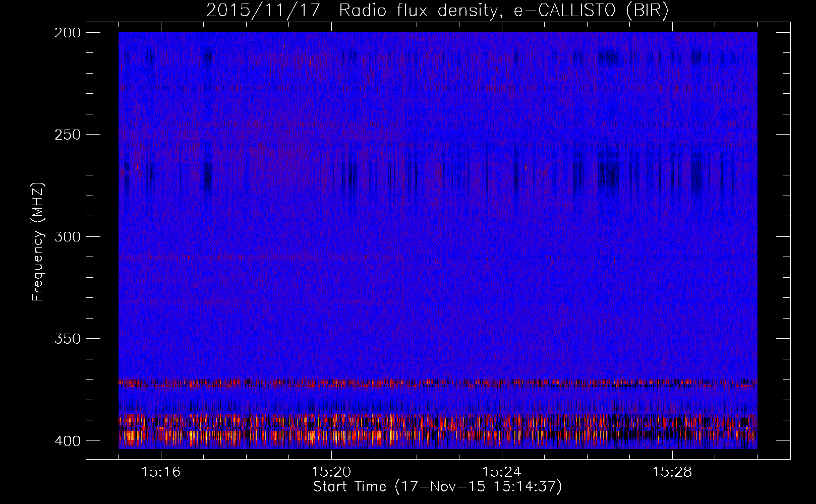
Task: Click the 200 frequency tick label
Action: coord(67,33)
